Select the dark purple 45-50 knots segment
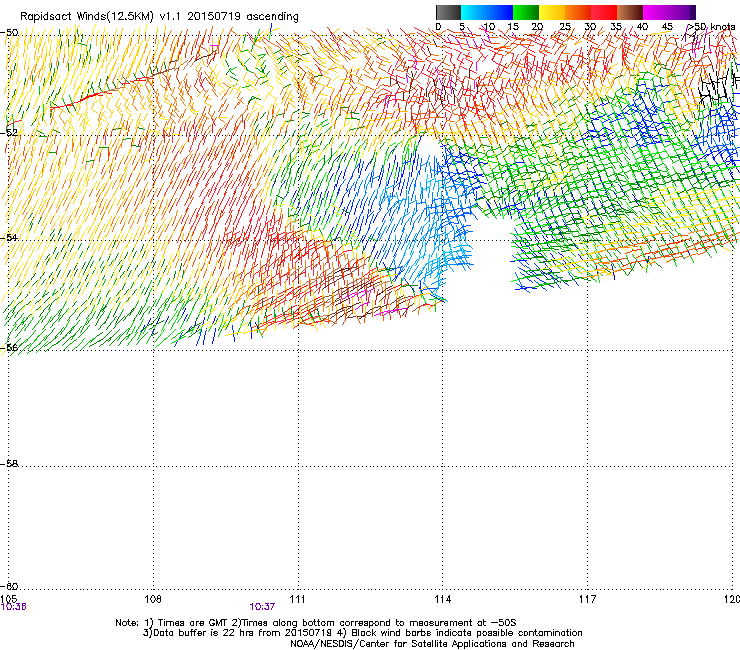The image size is (740, 650). (682, 12)
